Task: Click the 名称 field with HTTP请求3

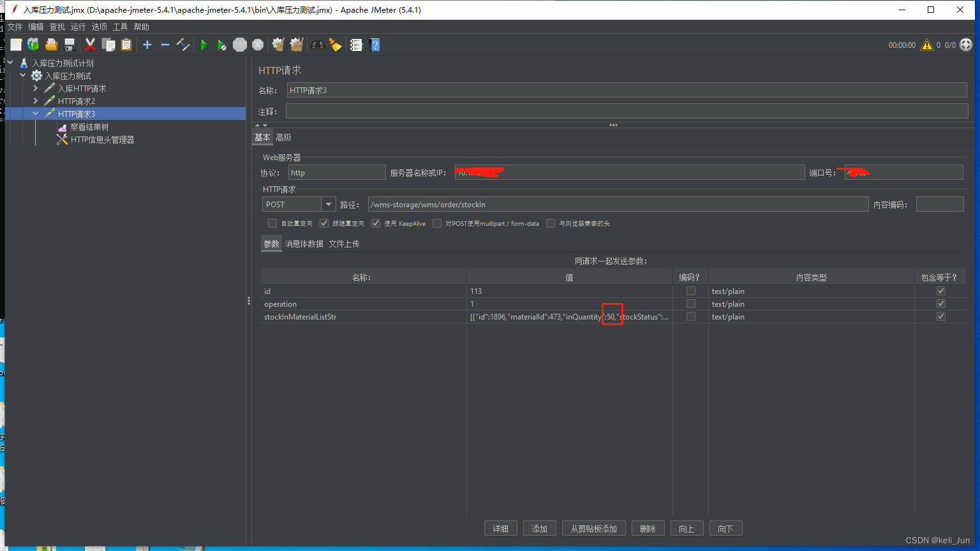Action: [627, 90]
